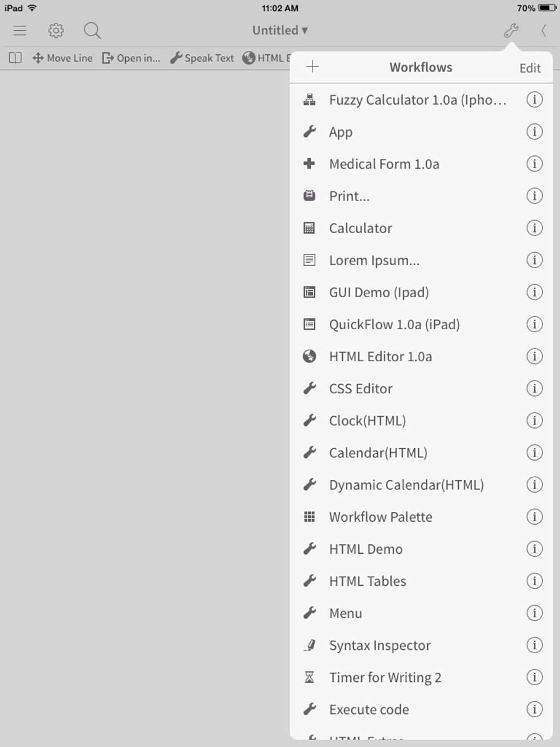Open the hamburger menu icon
560x747 pixels.
[x=19, y=30]
